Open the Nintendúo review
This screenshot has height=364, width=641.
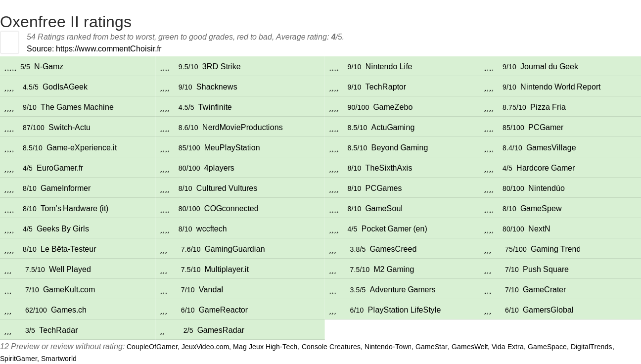[547, 188]
